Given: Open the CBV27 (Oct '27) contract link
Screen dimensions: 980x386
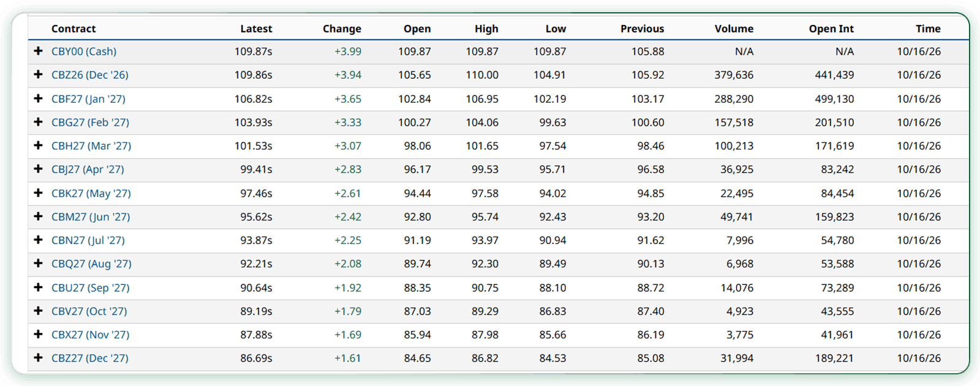Looking at the screenshot, I should [89, 311].
